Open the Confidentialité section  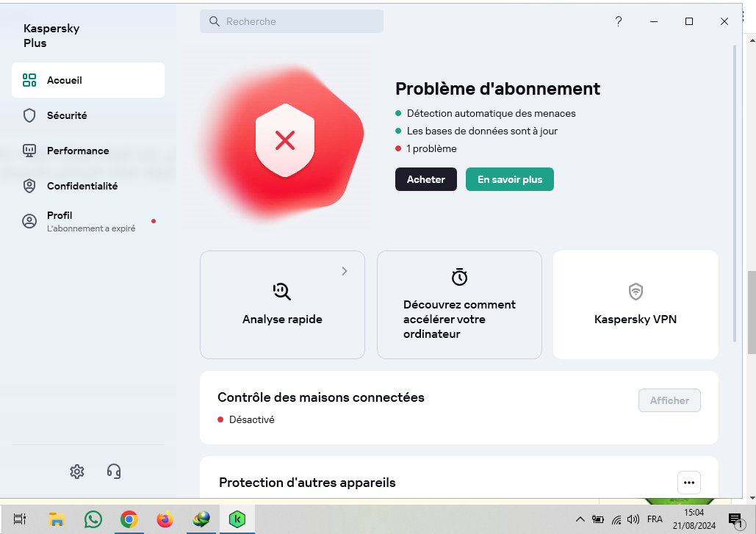[x=87, y=186]
